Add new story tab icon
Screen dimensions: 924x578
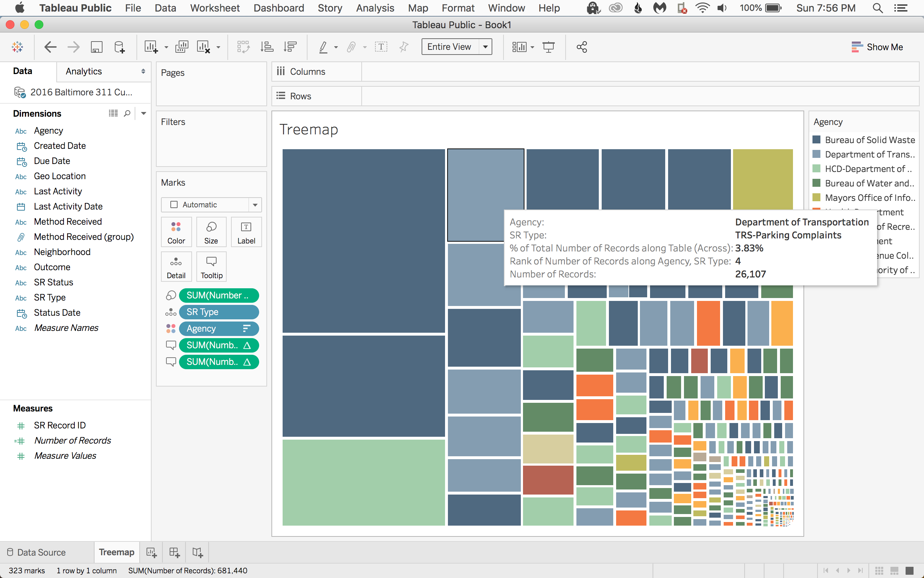tap(198, 552)
